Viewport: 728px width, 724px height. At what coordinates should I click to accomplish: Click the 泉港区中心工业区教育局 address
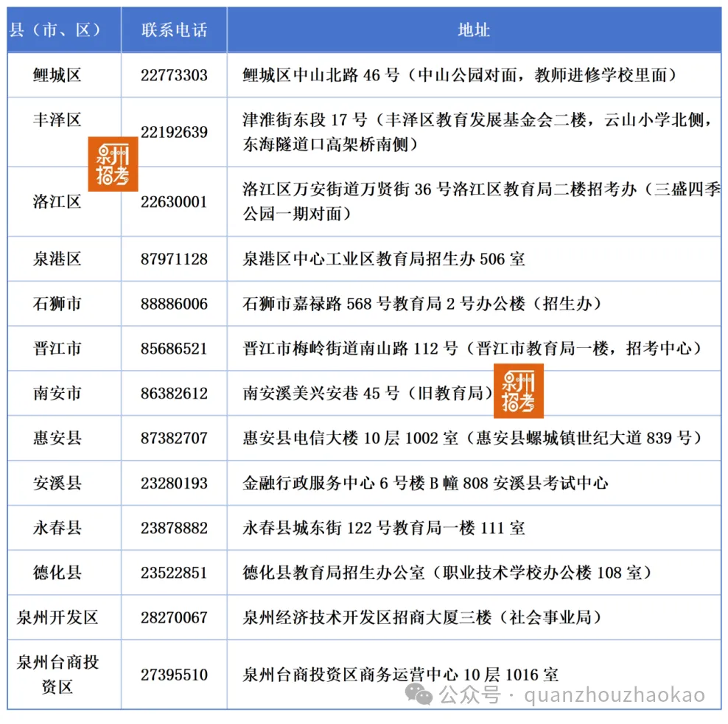[384, 259]
